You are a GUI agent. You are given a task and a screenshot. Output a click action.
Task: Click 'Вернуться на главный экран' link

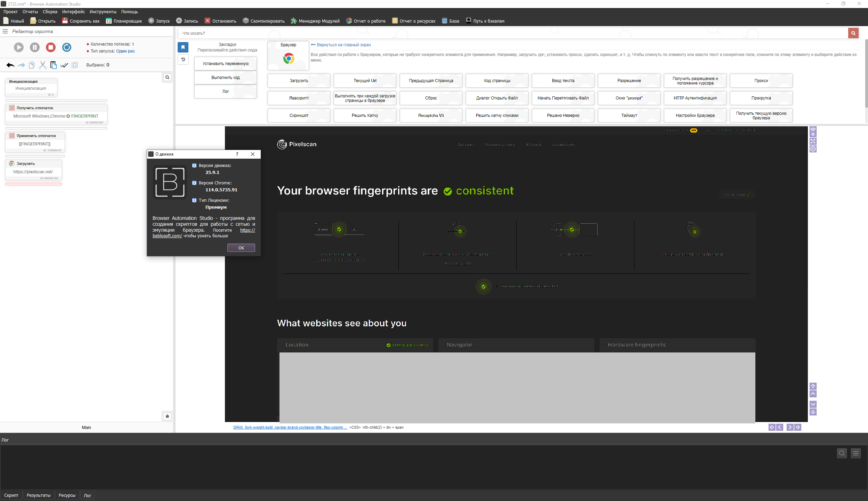tap(343, 45)
